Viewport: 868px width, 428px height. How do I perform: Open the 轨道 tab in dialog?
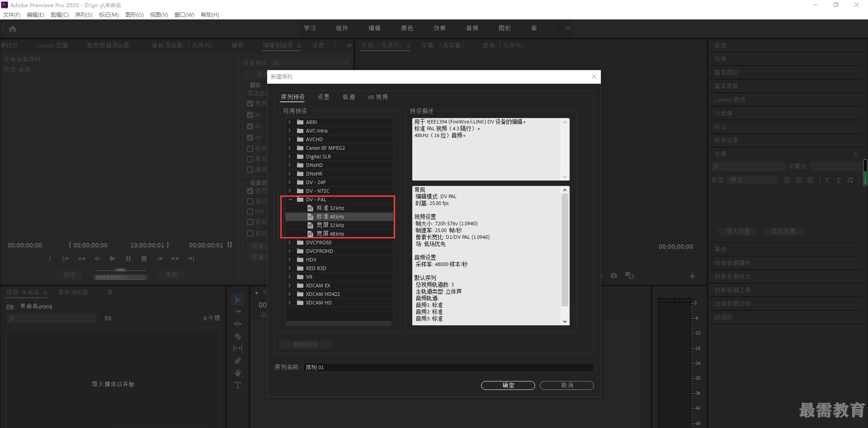click(349, 97)
